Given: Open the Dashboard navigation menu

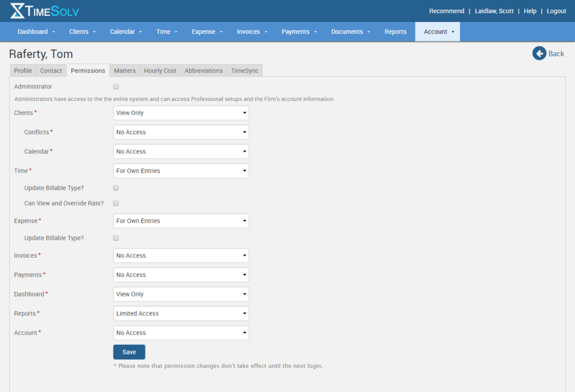Looking at the screenshot, I should coord(36,31).
